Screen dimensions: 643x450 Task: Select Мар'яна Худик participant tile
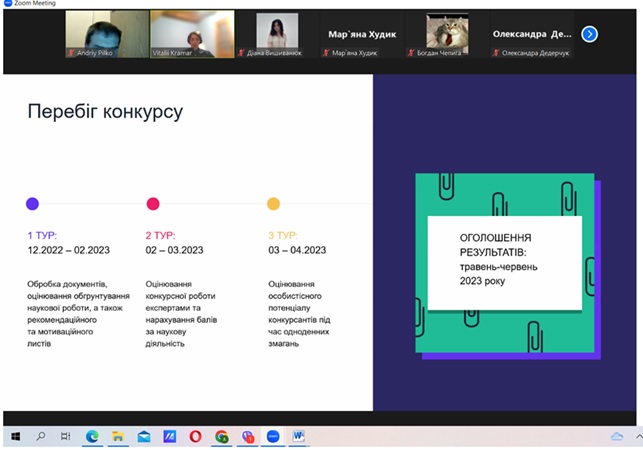pos(362,34)
